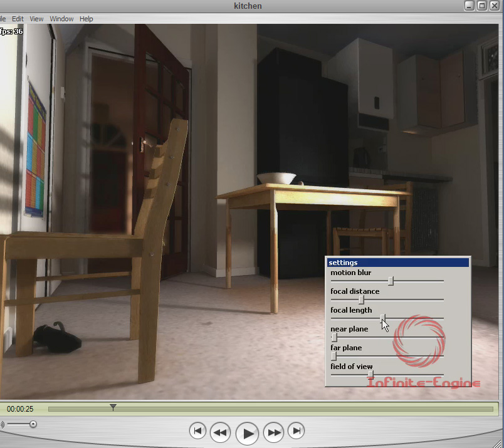Click the volume slider knob
The height and width of the screenshot is (448, 504).
click(x=33, y=424)
